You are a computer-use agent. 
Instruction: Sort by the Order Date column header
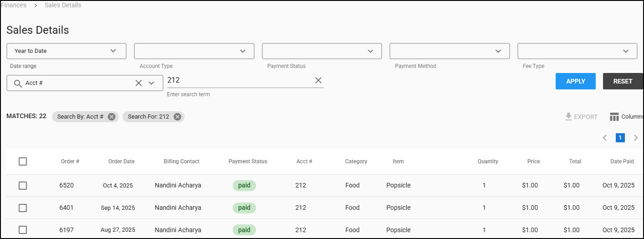[x=121, y=161]
